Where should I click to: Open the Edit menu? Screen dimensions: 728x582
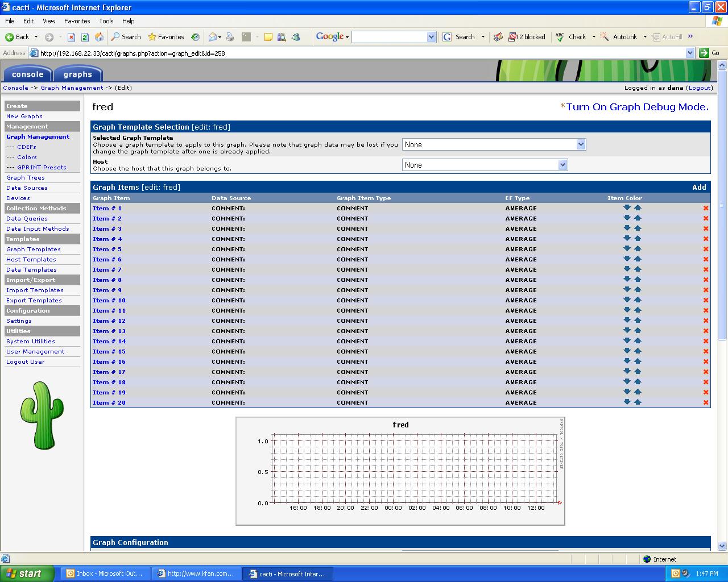coord(28,21)
